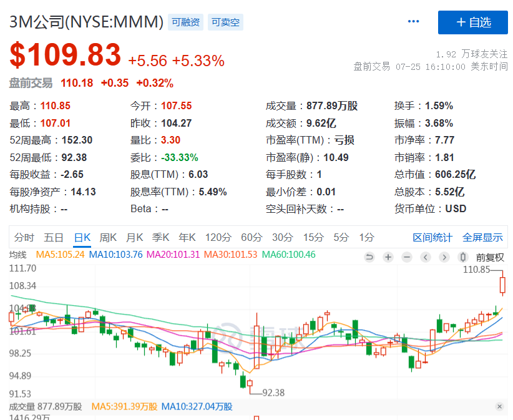The height and width of the screenshot is (420, 513).
Task: Click the 量比 value 3.30
Action: [x=171, y=140]
